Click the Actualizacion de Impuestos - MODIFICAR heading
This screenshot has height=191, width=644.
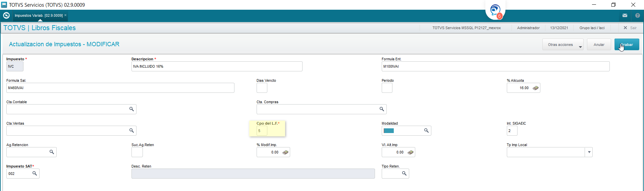[64, 44]
